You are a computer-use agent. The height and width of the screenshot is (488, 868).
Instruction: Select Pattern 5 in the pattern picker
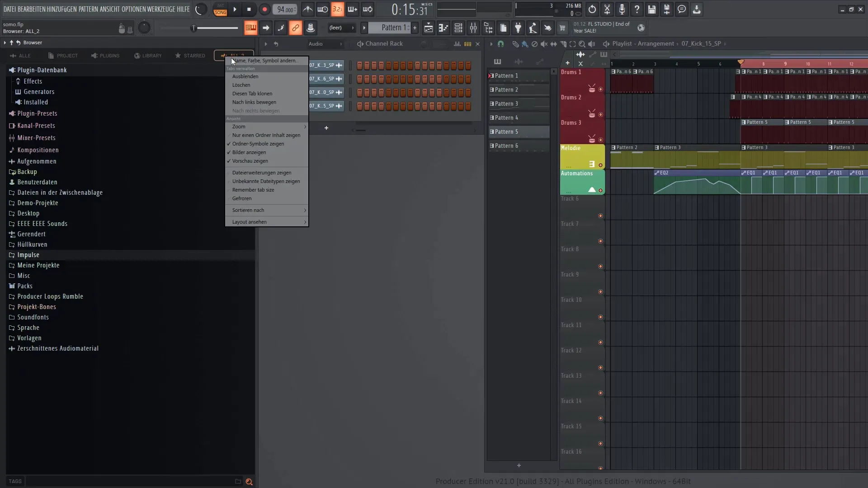(x=519, y=132)
